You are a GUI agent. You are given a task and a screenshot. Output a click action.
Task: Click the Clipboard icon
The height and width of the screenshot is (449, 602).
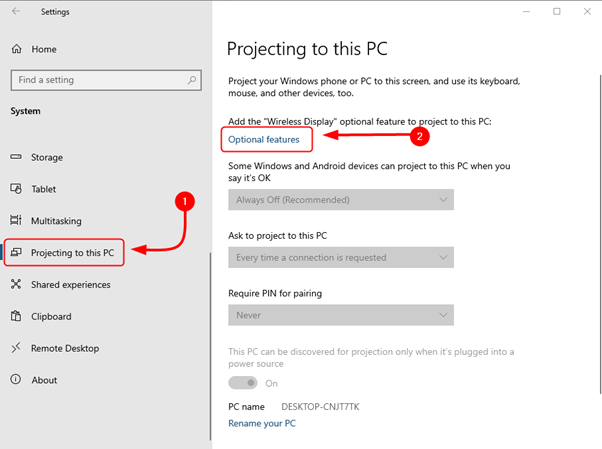coord(16,316)
